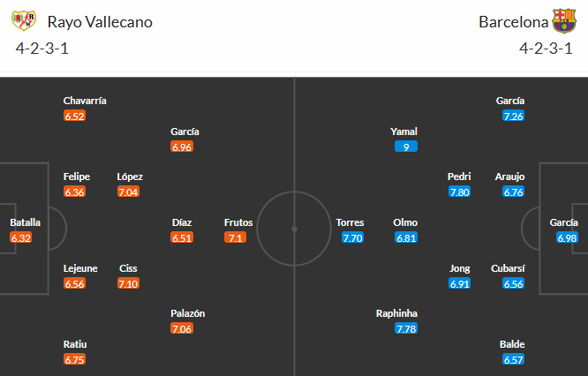Click the Barcelona club crest
This screenshot has width=588, height=376.
(563, 21)
